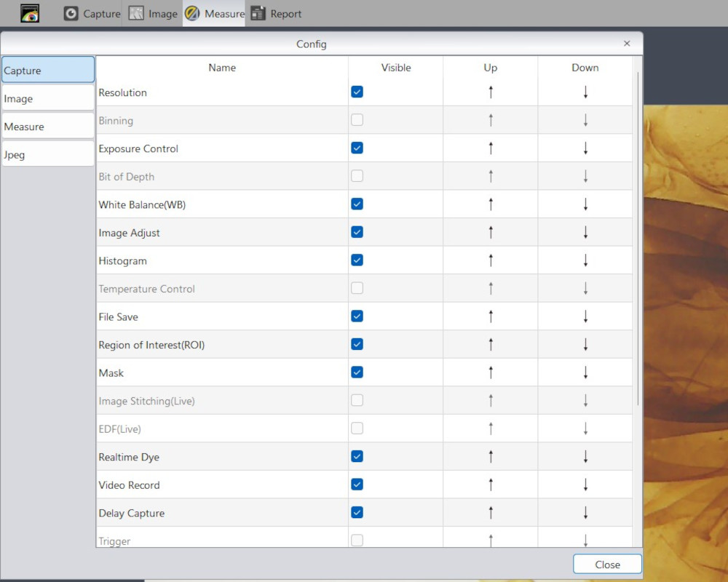The width and height of the screenshot is (728, 582).
Task: Select Image category in Config sidebar
Action: tap(48, 98)
